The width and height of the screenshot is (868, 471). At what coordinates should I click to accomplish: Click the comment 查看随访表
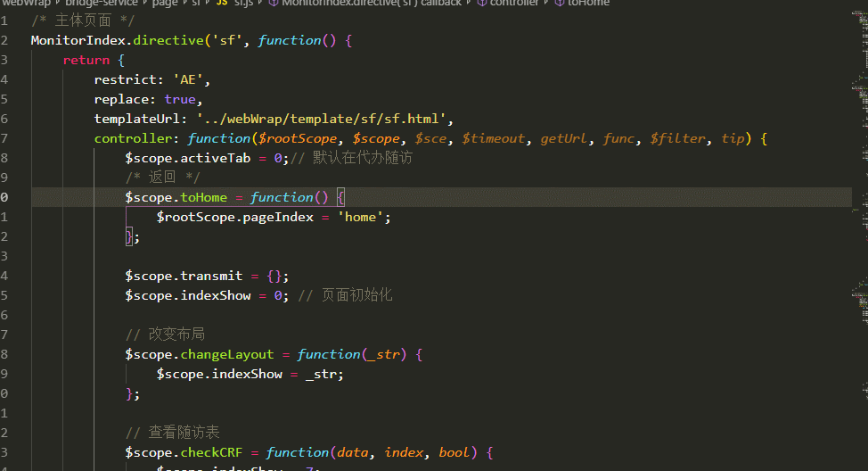(x=184, y=433)
